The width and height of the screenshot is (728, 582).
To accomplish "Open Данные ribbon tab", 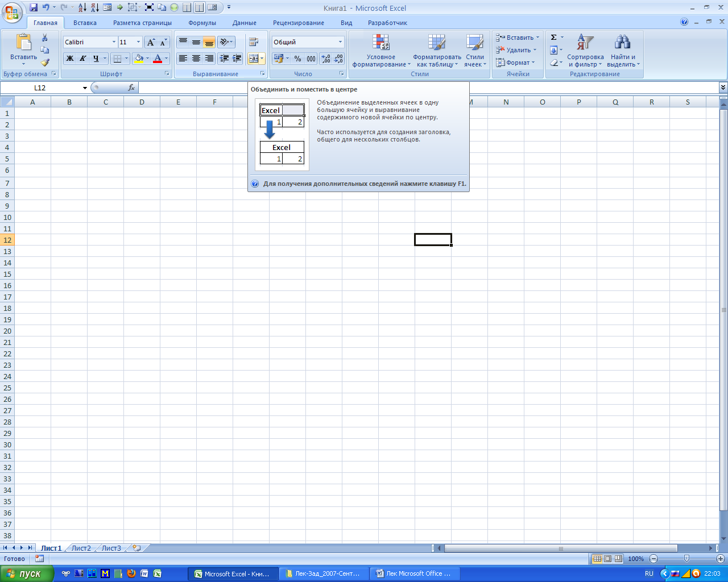I will point(245,23).
